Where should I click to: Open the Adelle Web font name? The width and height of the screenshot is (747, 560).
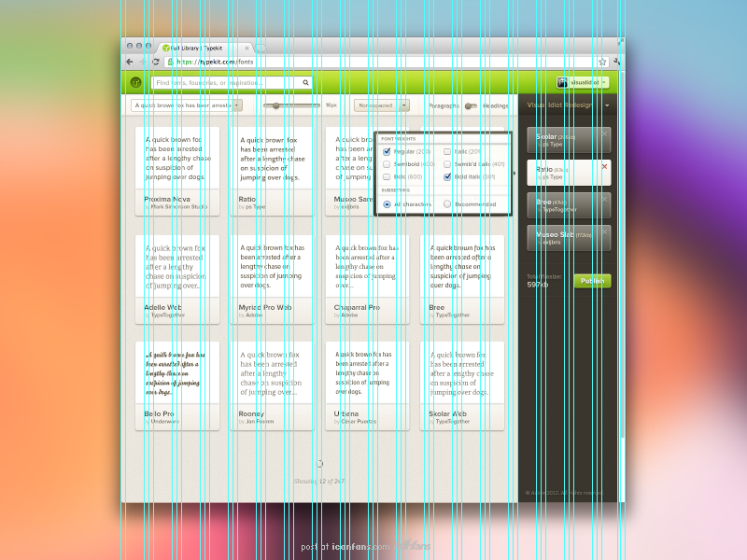162,308
